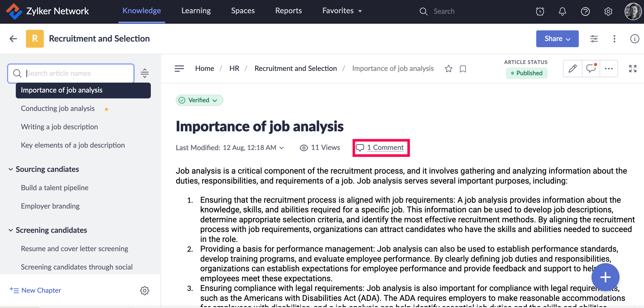Viewport: 644px width, 308px height.
Task: Bookmark this article
Action: tap(463, 69)
